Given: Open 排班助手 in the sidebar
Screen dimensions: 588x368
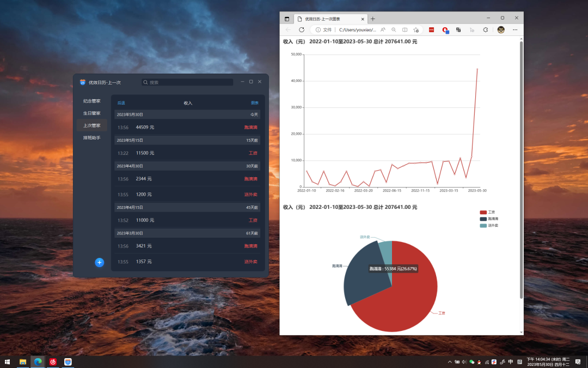Looking at the screenshot, I should pos(92,138).
